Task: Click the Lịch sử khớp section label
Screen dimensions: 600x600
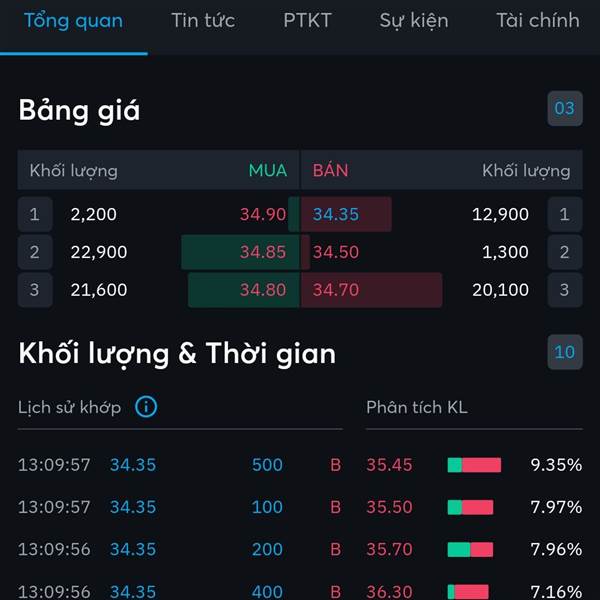Action: 69,407
